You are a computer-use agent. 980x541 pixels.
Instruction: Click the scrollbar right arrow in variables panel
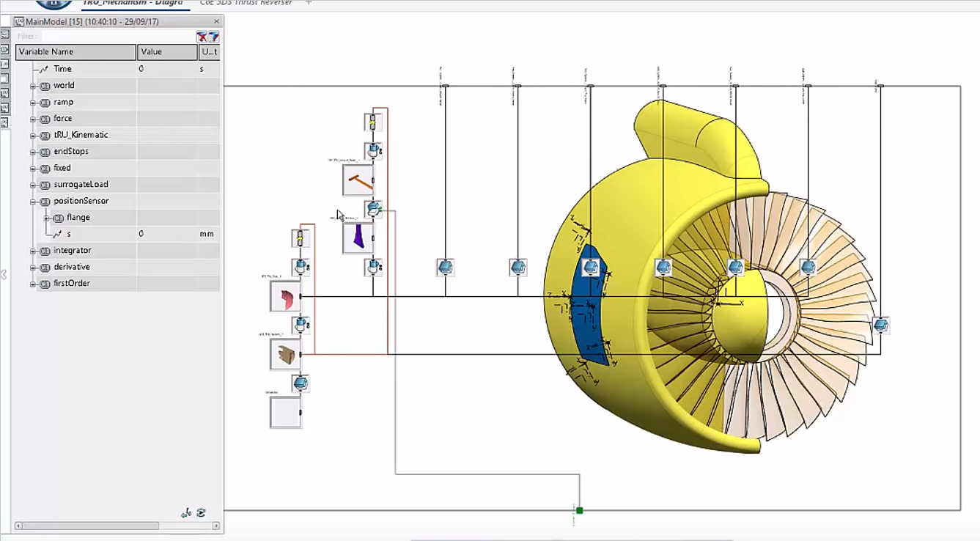click(215, 526)
